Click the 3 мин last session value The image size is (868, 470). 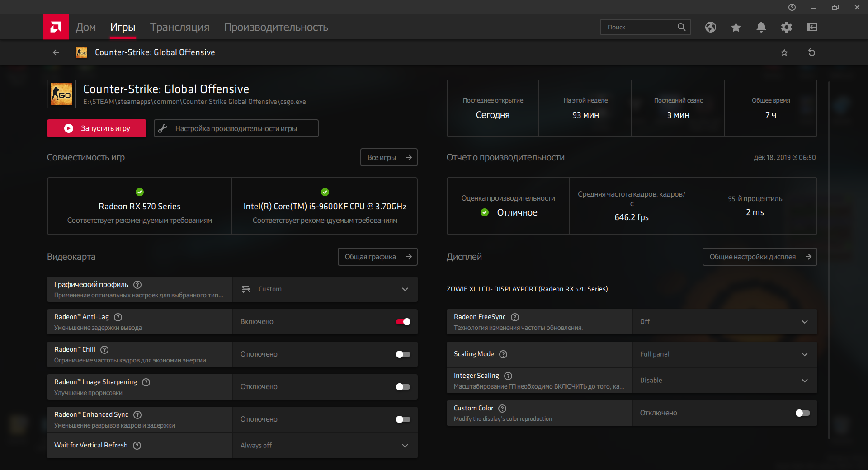(678, 115)
